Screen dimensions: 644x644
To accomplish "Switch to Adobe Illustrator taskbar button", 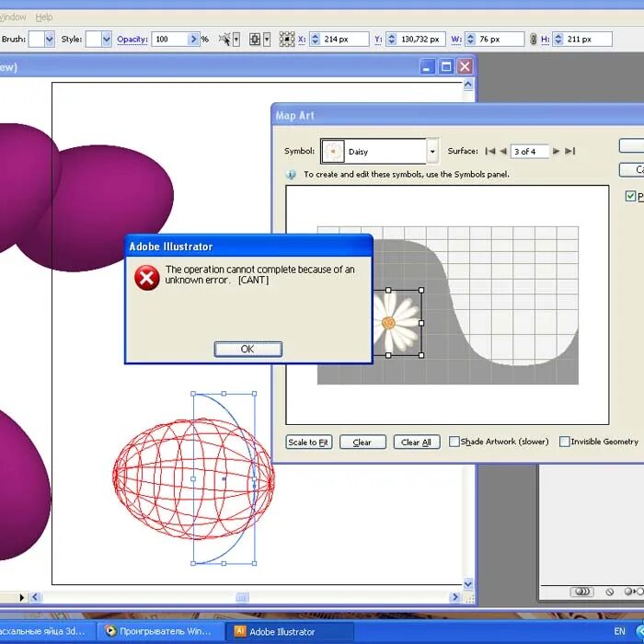I will [x=290, y=631].
